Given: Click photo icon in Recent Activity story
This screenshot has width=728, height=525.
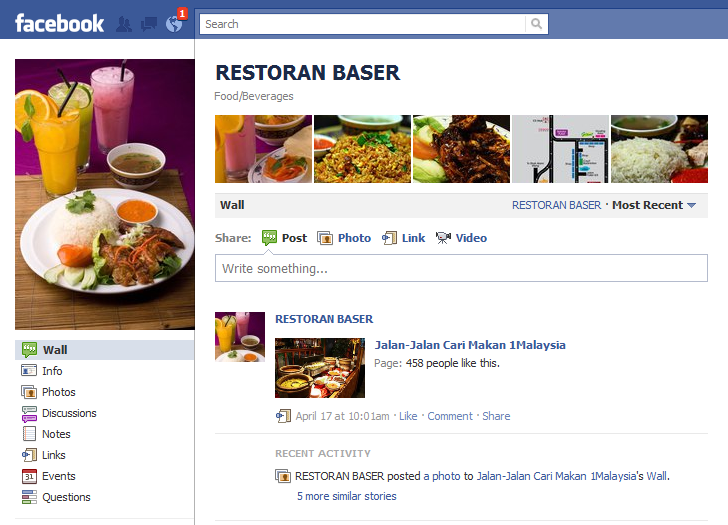Looking at the screenshot, I should (283, 476).
